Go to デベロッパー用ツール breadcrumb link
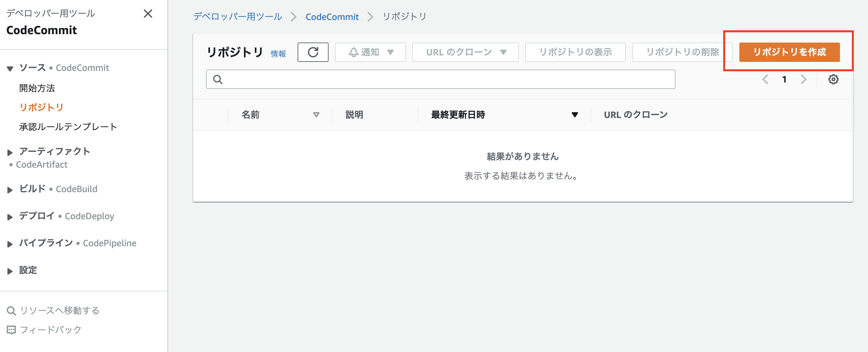The width and height of the screenshot is (868, 352). (238, 16)
